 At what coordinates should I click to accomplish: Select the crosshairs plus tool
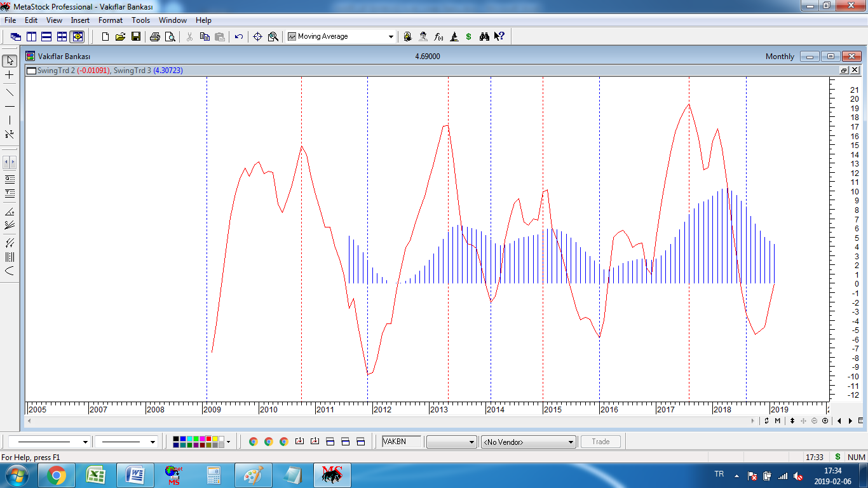[x=10, y=75]
